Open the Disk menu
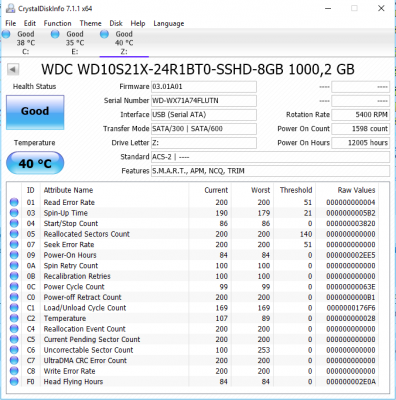The height and width of the screenshot is (400, 396). point(116,23)
